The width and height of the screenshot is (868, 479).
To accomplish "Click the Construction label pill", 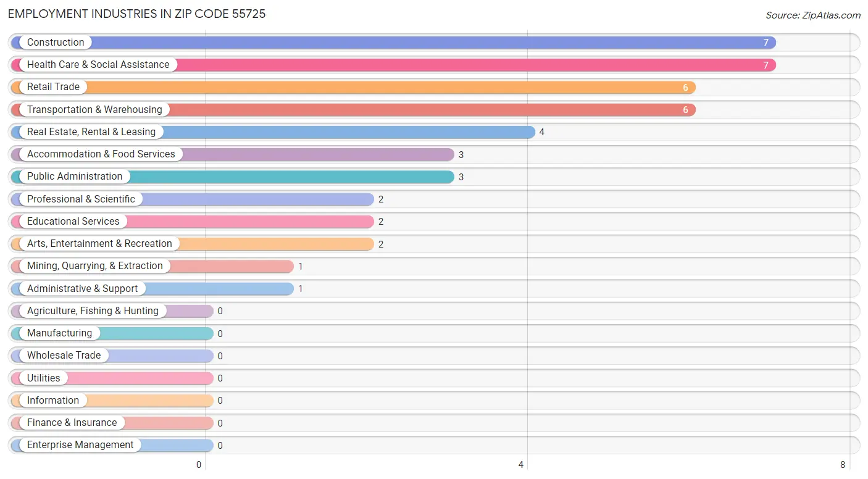I will (x=56, y=43).
